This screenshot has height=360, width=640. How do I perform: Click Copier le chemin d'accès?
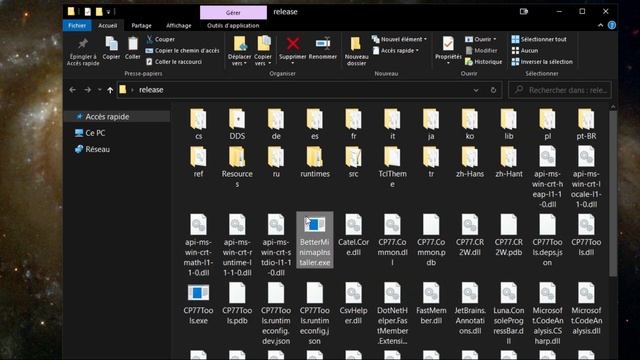[x=182, y=51]
